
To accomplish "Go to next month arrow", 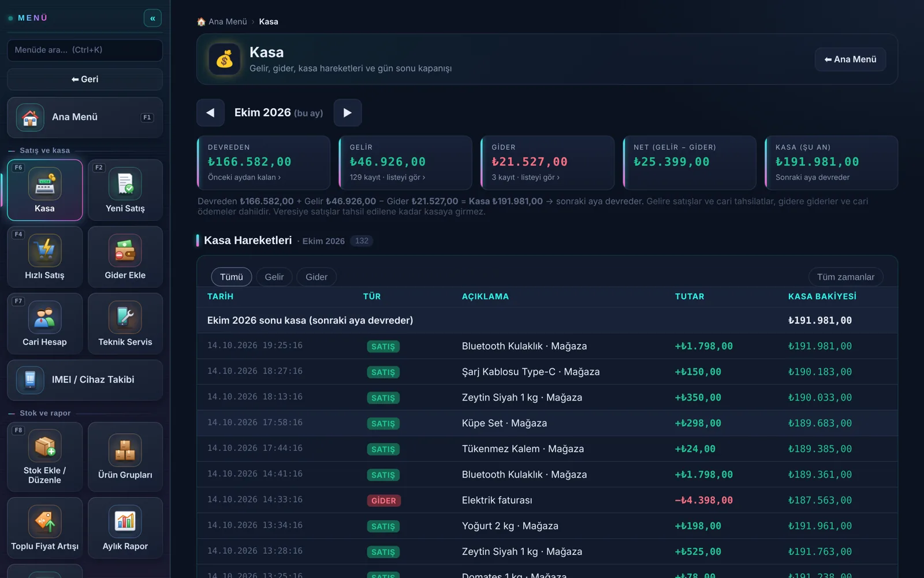I will [348, 113].
